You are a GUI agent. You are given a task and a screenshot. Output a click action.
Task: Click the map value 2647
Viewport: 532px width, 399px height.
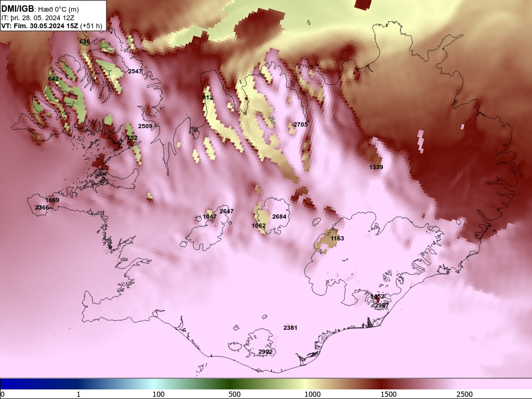[227, 211]
